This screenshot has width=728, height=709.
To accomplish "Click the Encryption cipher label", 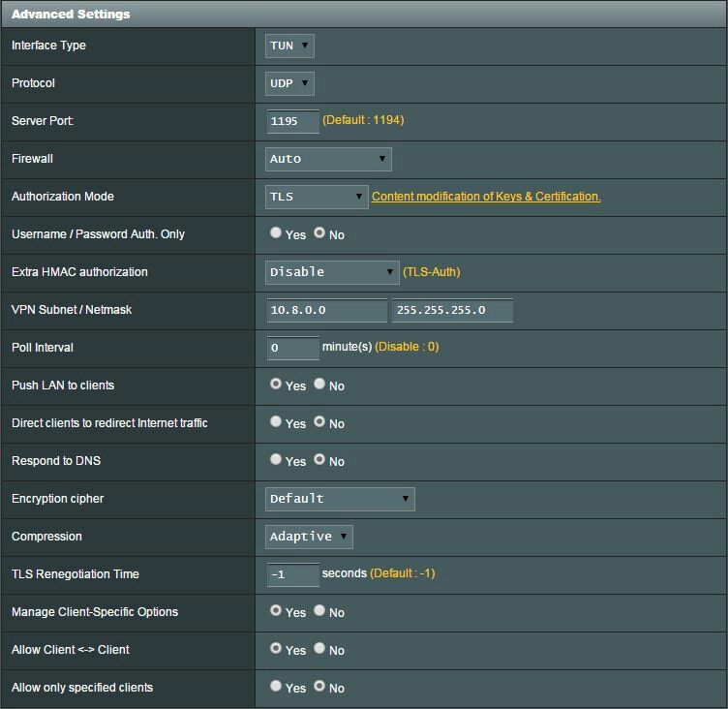I will (57, 499).
